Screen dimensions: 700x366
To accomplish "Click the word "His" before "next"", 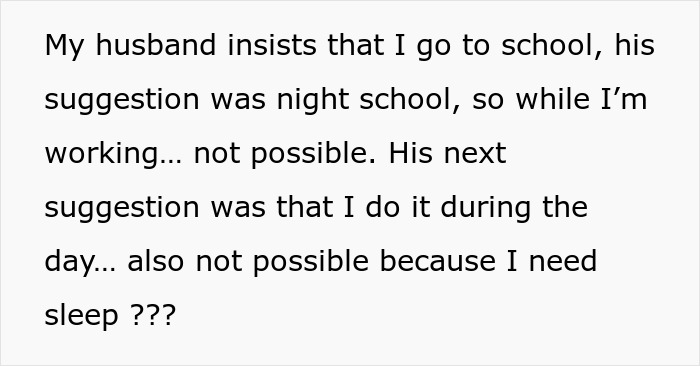I will point(411,153).
